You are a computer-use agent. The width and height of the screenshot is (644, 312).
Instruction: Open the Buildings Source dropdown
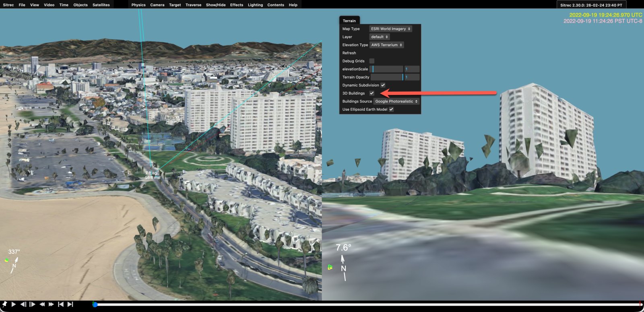(x=396, y=101)
